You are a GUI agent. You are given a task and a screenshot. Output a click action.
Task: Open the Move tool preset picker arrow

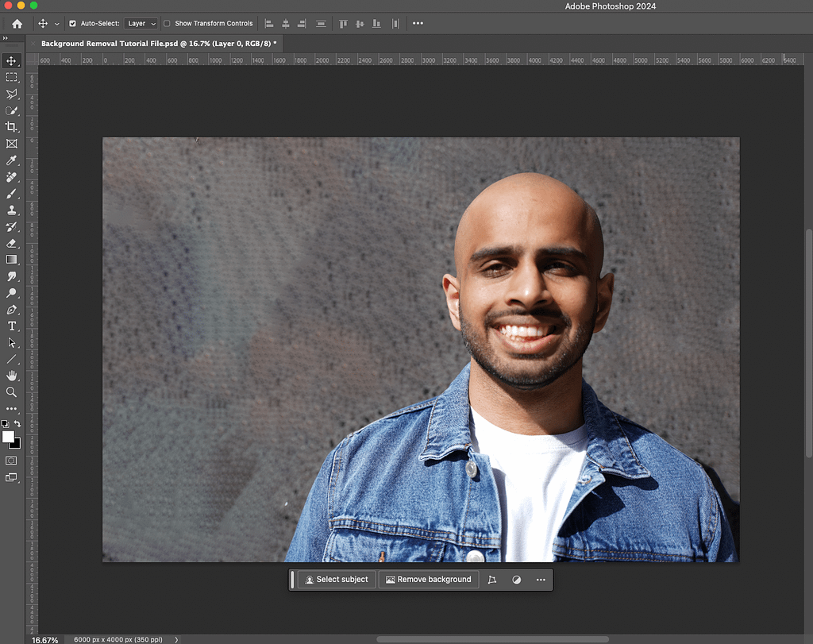tap(56, 24)
